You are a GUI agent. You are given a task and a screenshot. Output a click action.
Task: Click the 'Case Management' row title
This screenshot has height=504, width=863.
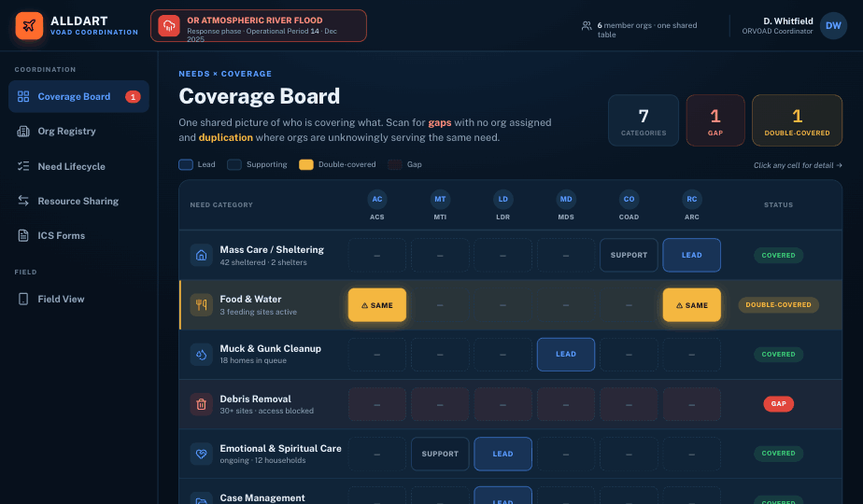click(262, 498)
